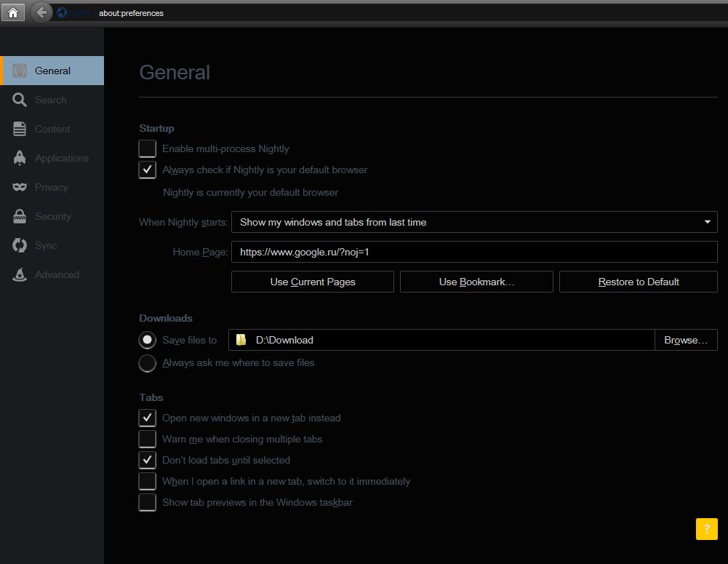This screenshot has width=728, height=564.
Task: Click 'Nightly is currently your default browser' text
Action: [250, 192]
